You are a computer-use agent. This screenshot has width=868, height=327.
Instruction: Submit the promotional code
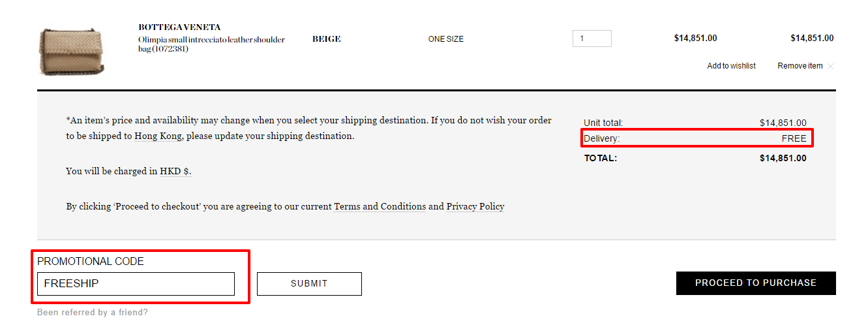point(309,284)
